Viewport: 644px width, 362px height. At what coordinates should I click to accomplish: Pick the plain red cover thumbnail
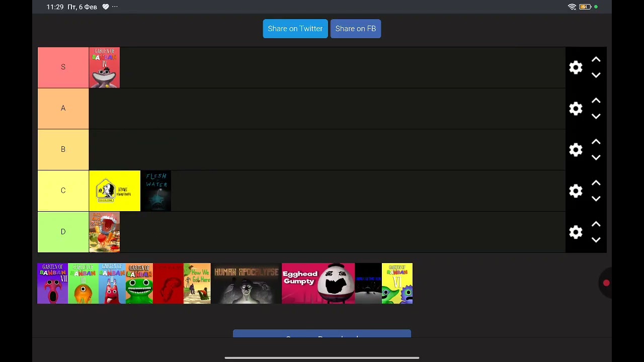(169, 284)
